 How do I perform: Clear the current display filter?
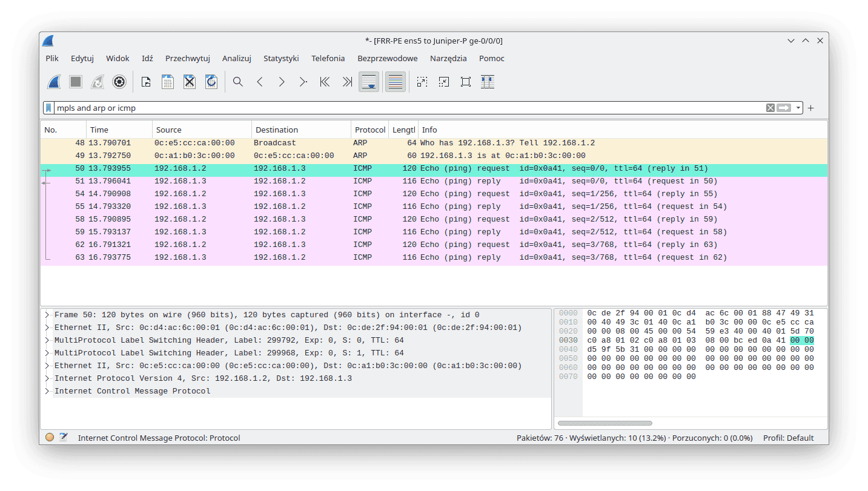click(x=770, y=107)
